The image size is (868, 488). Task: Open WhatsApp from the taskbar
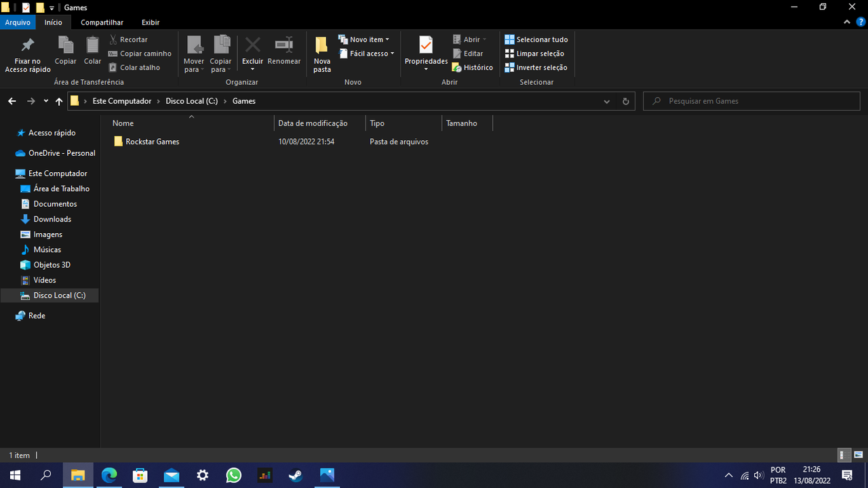234,475
